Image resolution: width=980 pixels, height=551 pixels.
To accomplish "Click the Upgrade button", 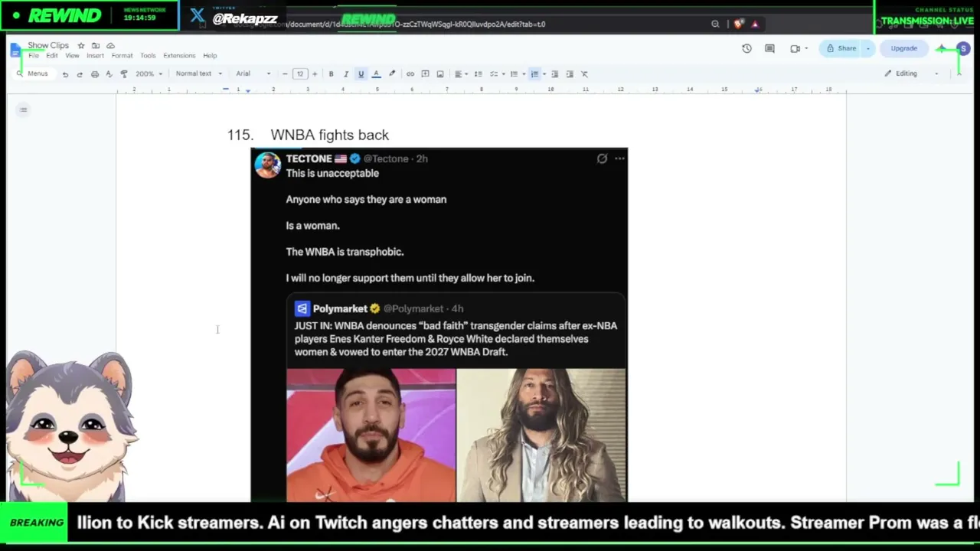I will tap(903, 48).
